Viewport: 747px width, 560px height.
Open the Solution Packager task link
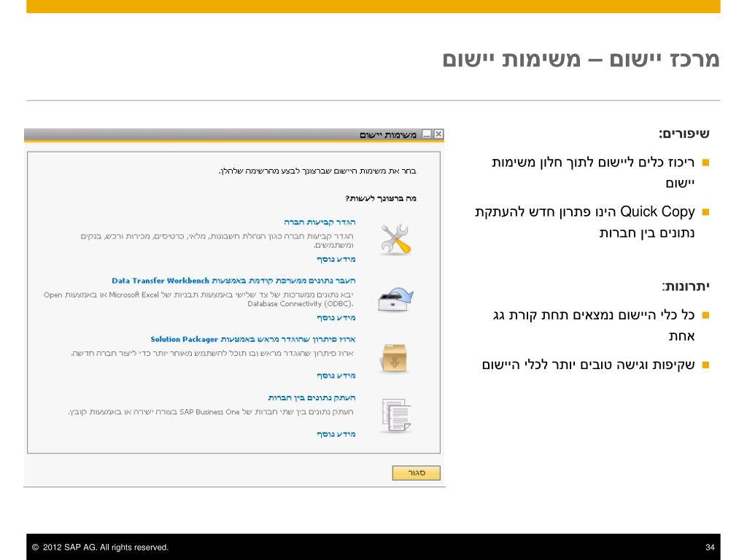pyautogui.click(x=253, y=340)
